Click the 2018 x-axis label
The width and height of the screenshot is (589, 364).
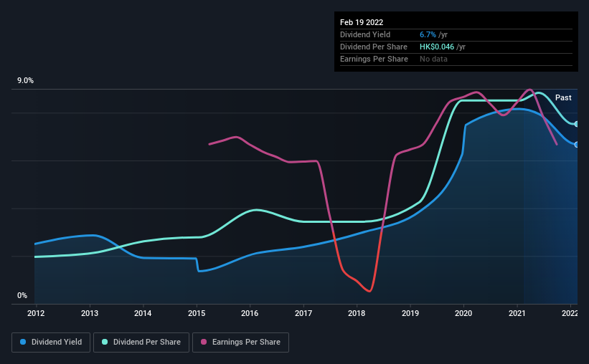pyautogui.click(x=357, y=313)
